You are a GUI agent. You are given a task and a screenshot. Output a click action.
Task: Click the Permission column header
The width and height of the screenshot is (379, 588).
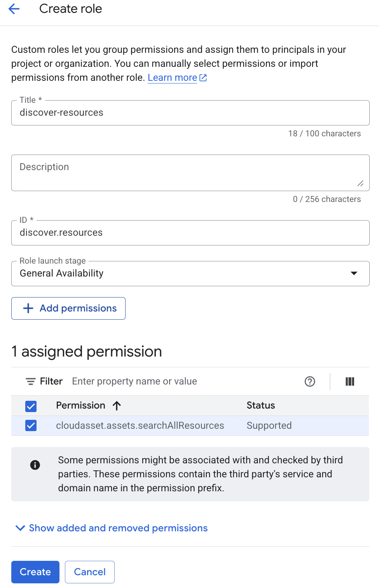(x=80, y=405)
